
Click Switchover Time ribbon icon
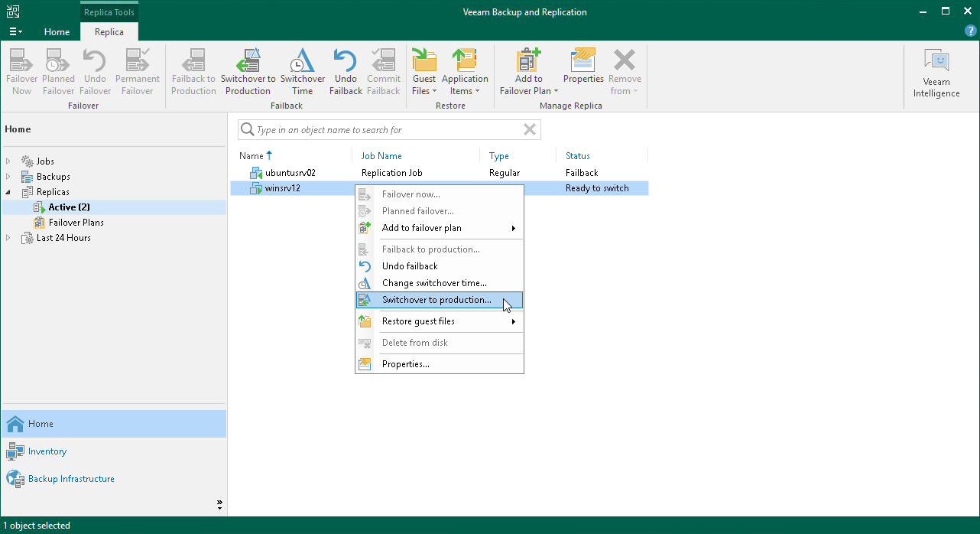303,72
